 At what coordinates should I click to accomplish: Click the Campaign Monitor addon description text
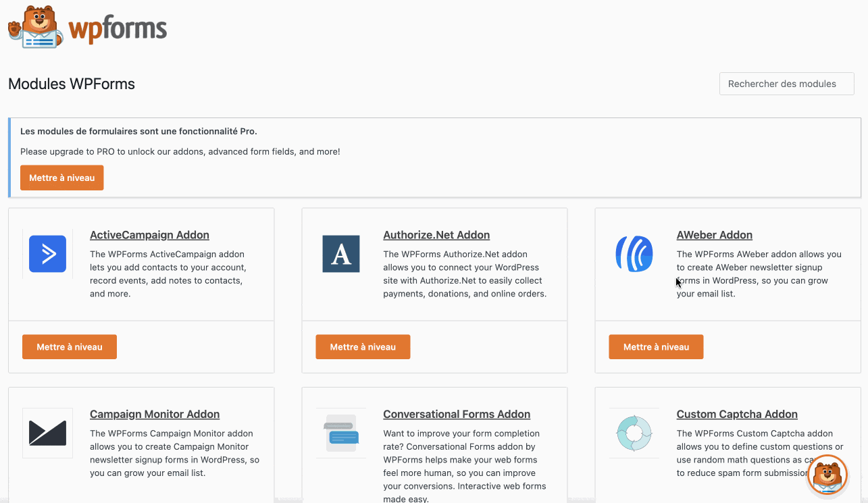[174, 453]
